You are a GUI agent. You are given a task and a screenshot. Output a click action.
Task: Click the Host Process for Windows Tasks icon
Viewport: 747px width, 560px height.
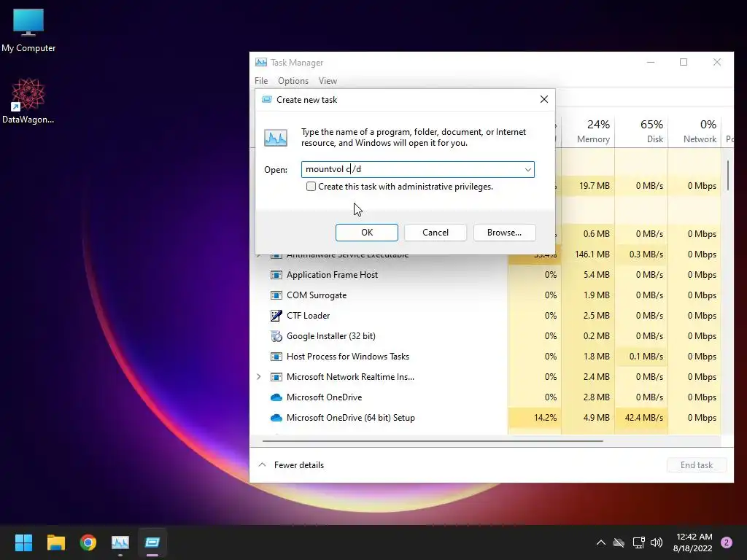276,357
